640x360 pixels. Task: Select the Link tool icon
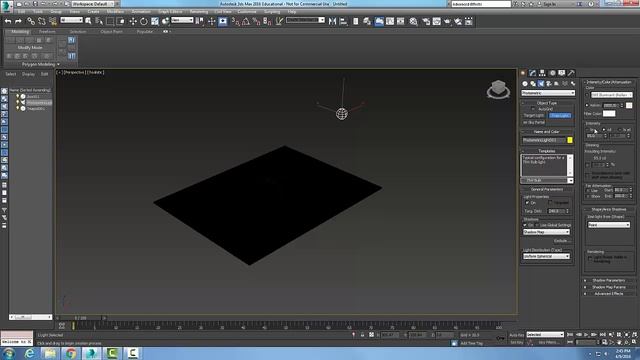click(x=31, y=21)
